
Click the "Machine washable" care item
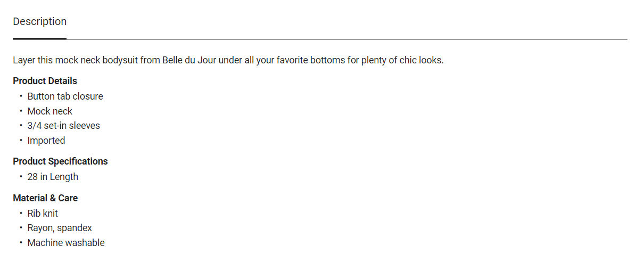[66, 243]
